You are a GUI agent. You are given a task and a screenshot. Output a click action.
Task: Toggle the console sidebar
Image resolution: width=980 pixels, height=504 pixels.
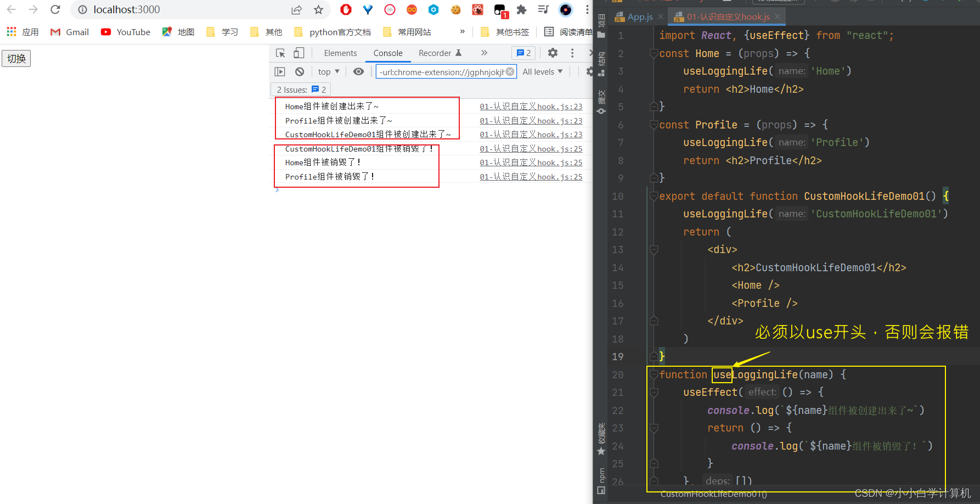pos(280,71)
